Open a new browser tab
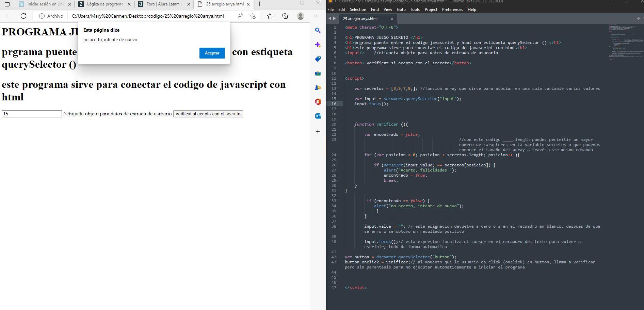Screen dimensions: 644x310 (x=259, y=4)
